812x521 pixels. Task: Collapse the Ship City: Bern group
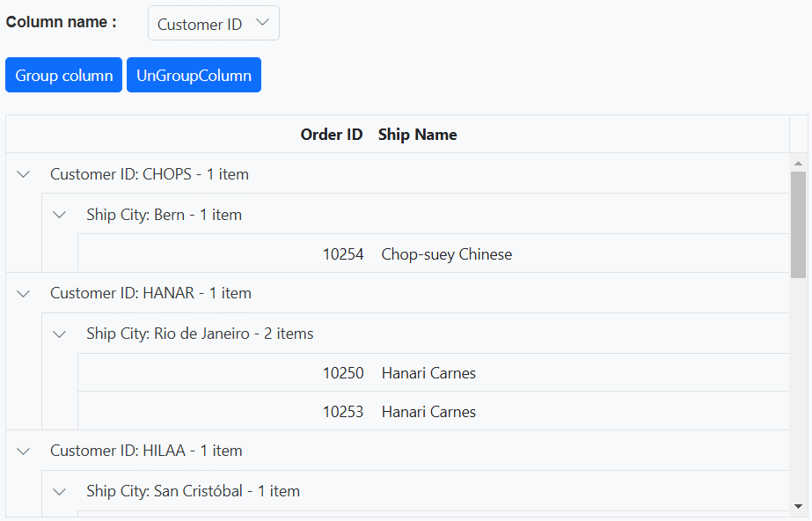(60, 215)
